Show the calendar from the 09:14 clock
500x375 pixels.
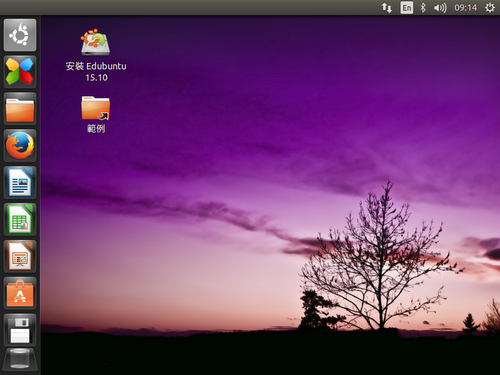tap(465, 8)
